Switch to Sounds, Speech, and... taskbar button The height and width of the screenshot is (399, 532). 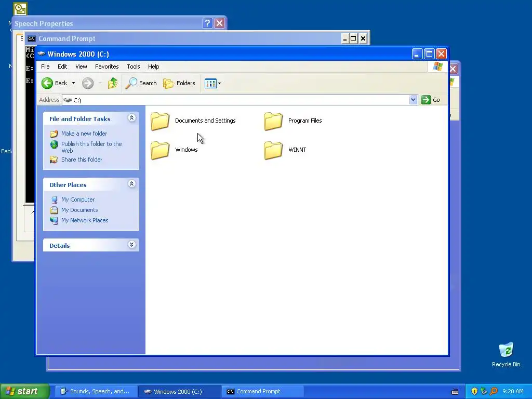click(x=96, y=391)
